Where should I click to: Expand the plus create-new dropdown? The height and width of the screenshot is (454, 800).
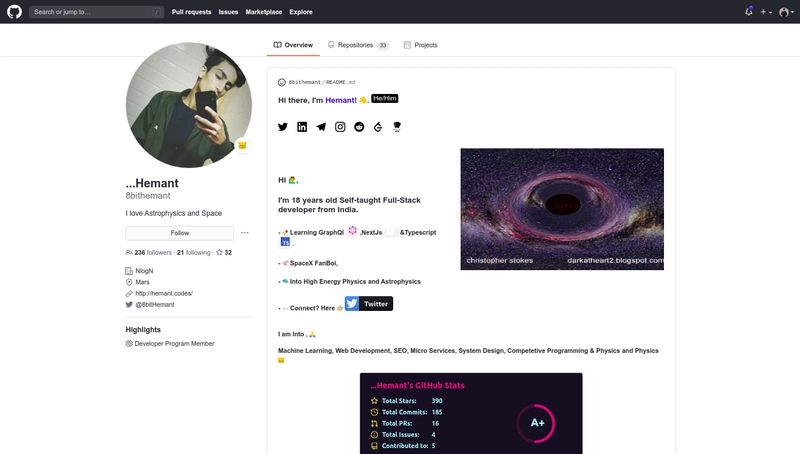766,12
